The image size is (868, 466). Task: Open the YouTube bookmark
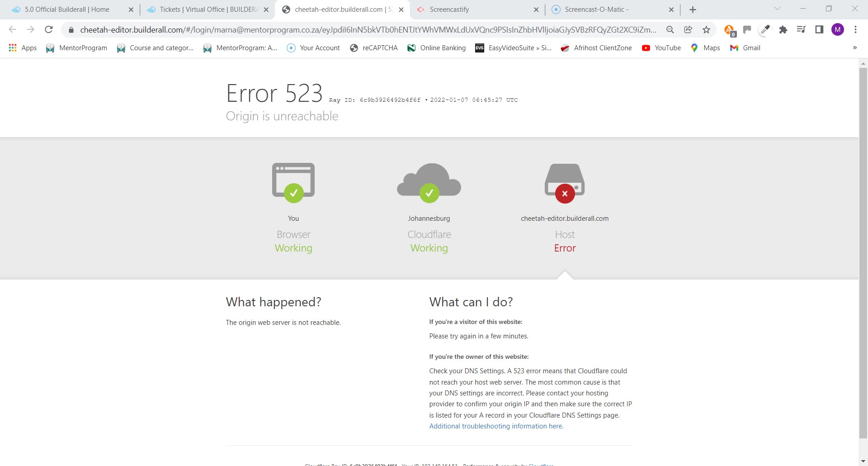pyautogui.click(x=661, y=48)
